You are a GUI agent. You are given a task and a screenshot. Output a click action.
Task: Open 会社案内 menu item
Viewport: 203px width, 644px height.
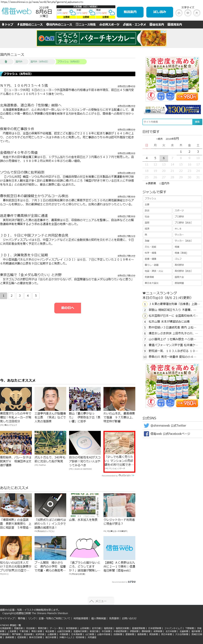click(x=157, y=25)
